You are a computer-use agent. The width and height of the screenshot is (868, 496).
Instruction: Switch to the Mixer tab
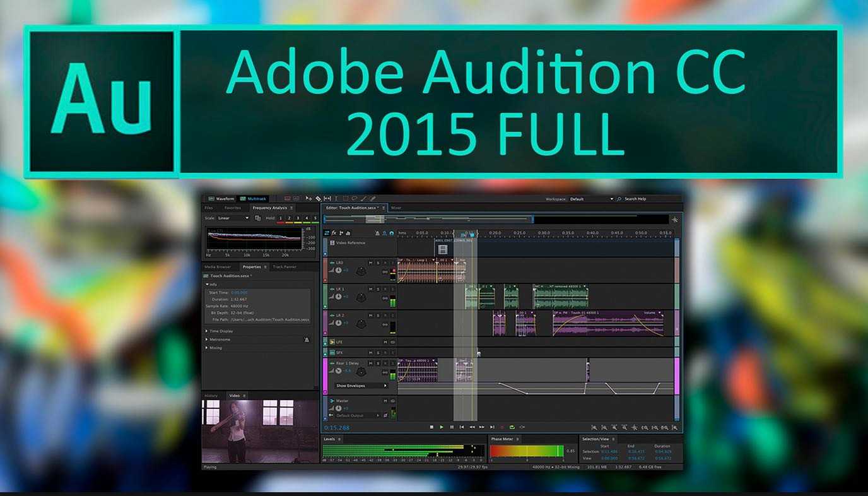pyautogui.click(x=397, y=208)
